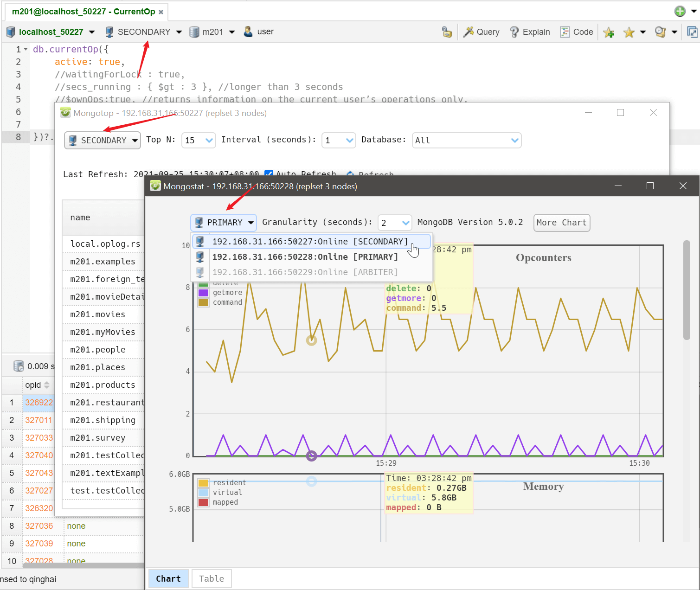
Task: Click the user icon in toolbar
Action: [248, 32]
